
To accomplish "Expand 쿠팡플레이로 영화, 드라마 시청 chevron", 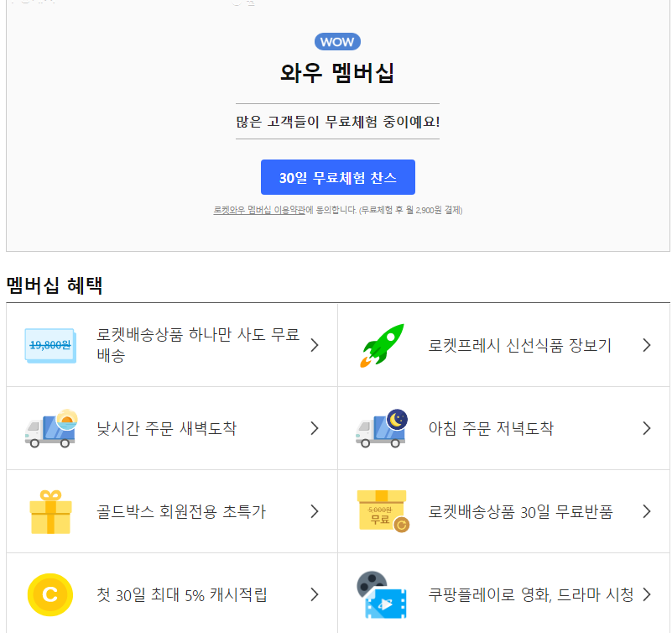I will tap(647, 594).
